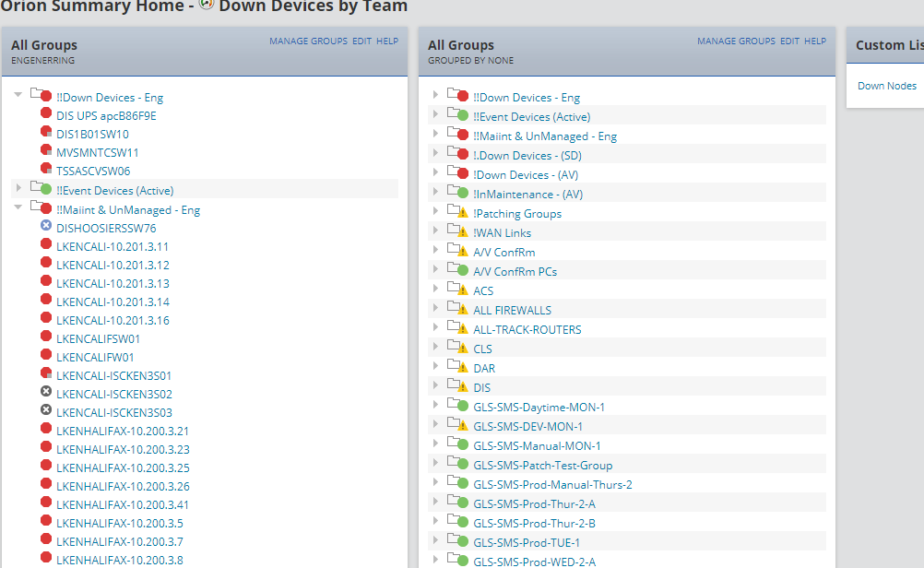
Task: Open the Down Nodes link
Action: 887,86
